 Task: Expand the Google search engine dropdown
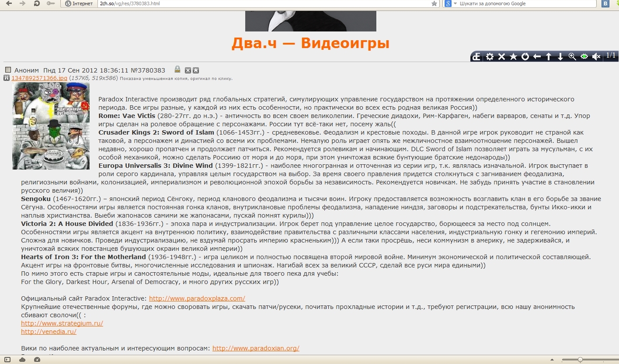click(455, 3)
